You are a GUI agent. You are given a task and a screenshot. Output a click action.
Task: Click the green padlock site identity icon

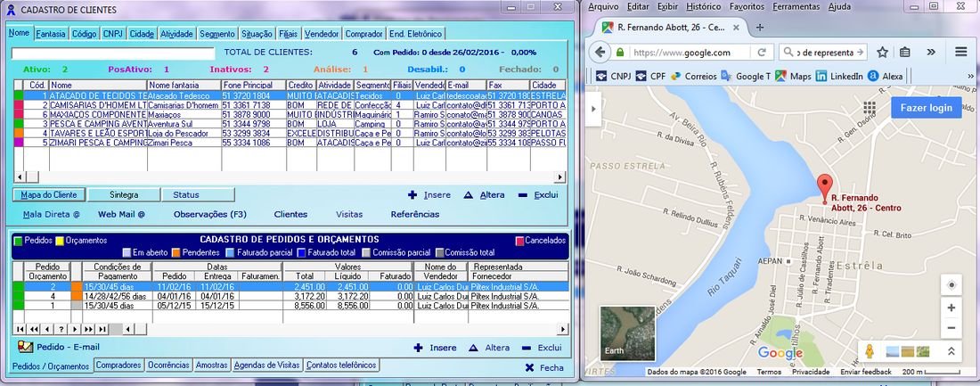[x=619, y=53]
